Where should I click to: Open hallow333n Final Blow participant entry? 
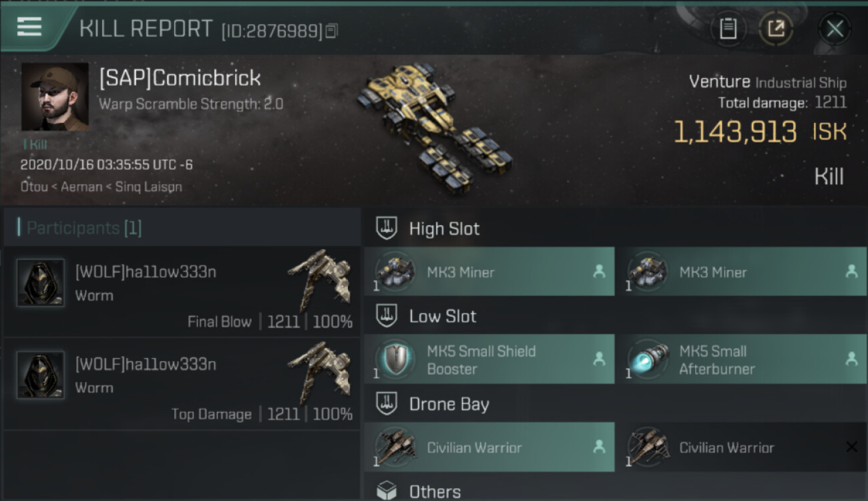(x=182, y=291)
